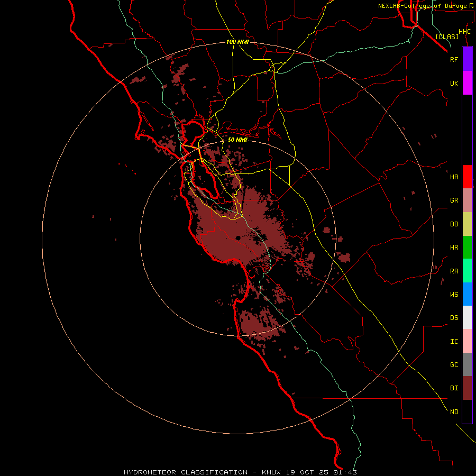
Task: Click the WS legend label
Action: click(454, 294)
